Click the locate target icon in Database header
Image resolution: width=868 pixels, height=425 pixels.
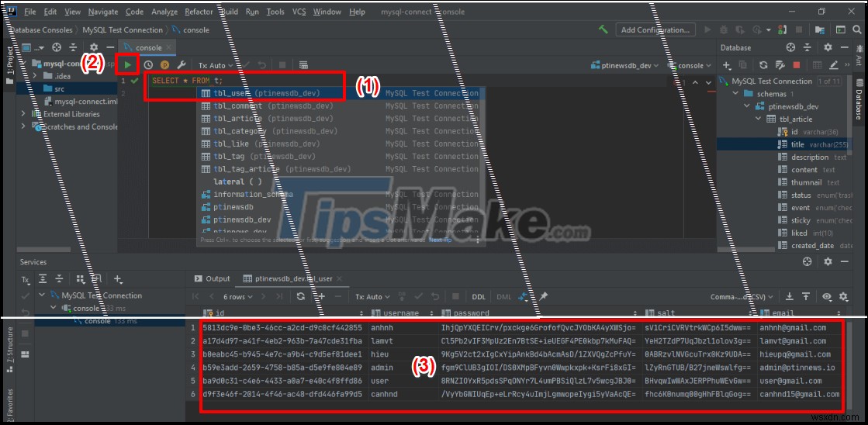point(791,47)
